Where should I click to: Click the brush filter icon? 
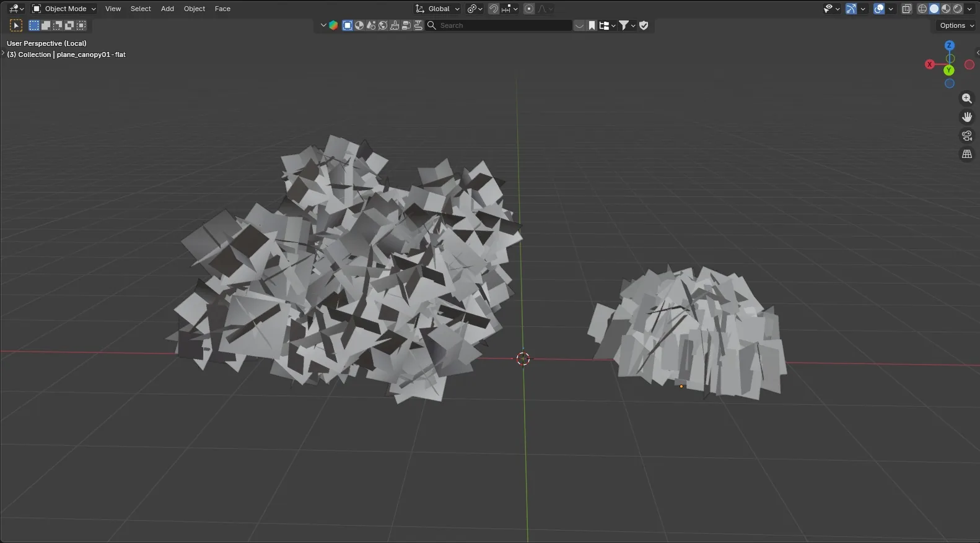(x=395, y=25)
